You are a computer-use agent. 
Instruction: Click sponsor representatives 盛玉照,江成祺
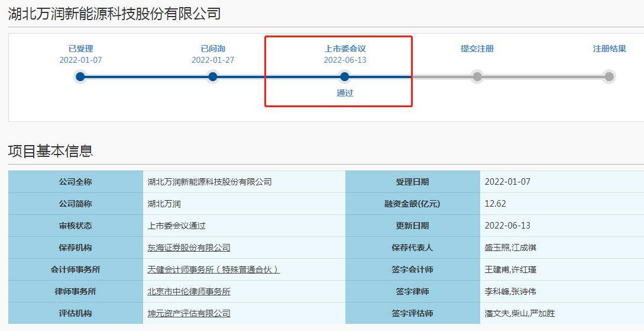point(510,248)
